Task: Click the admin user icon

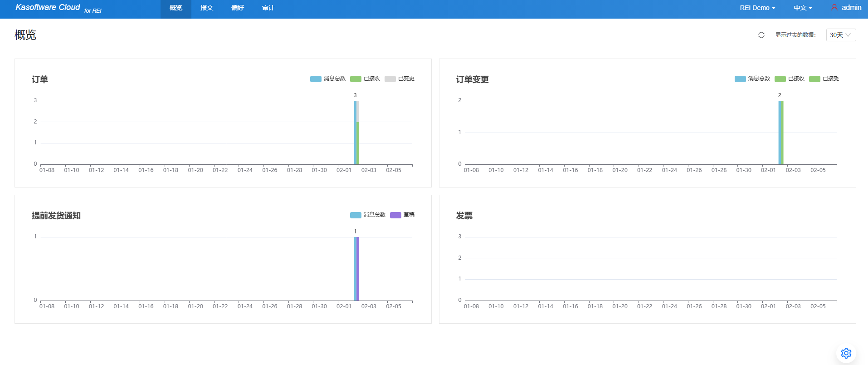Action: click(x=834, y=8)
